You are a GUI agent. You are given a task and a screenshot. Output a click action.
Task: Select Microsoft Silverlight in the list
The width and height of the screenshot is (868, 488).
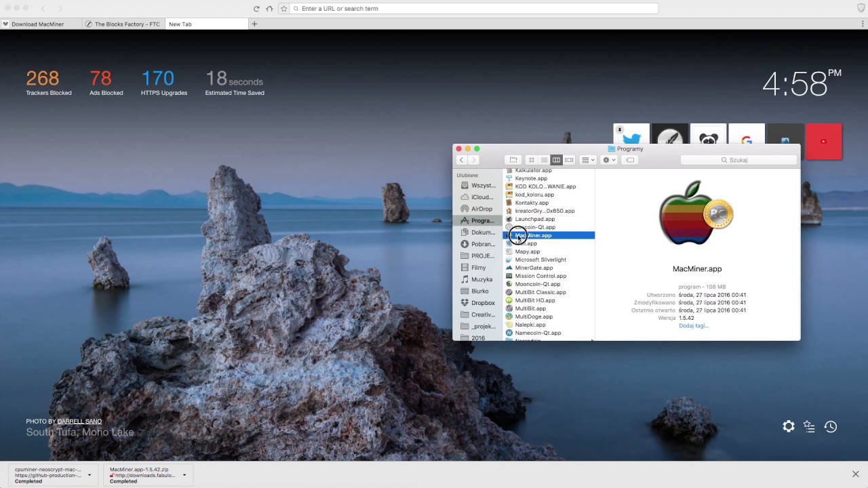click(x=549, y=260)
